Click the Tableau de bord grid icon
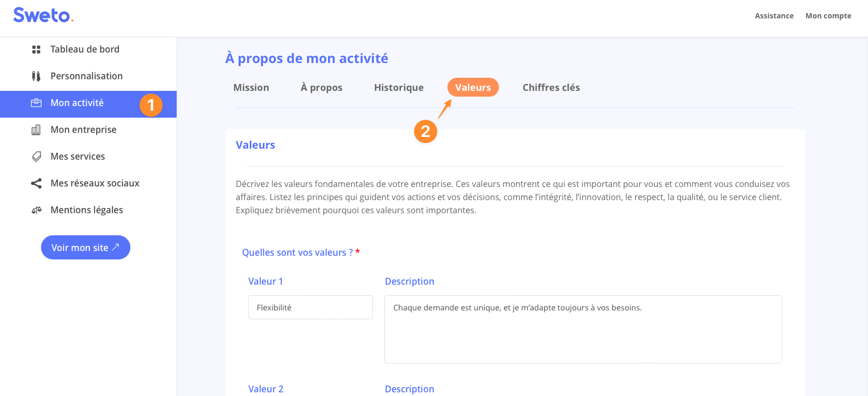 click(x=36, y=49)
